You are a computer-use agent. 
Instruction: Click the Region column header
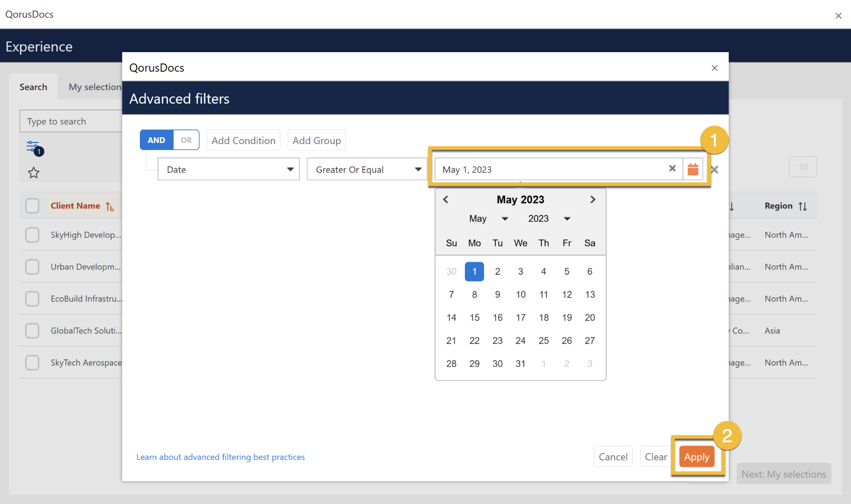(x=779, y=206)
